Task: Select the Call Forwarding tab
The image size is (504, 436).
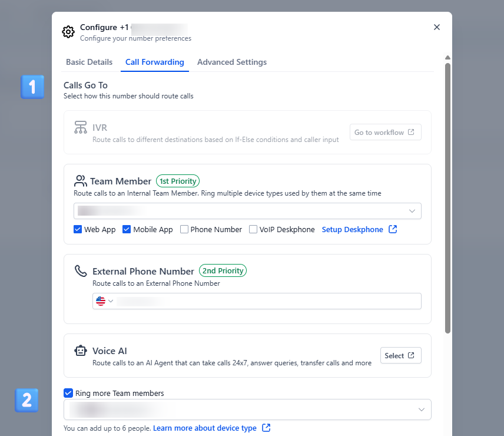Action: 155,62
